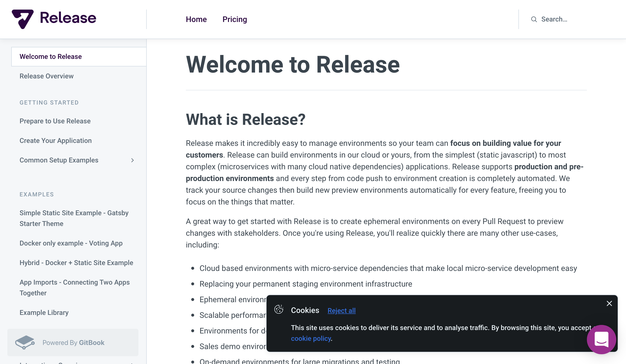Screen dimensions: 626x364
Task: Click the EXAMPLES section label
Action: click(36, 194)
